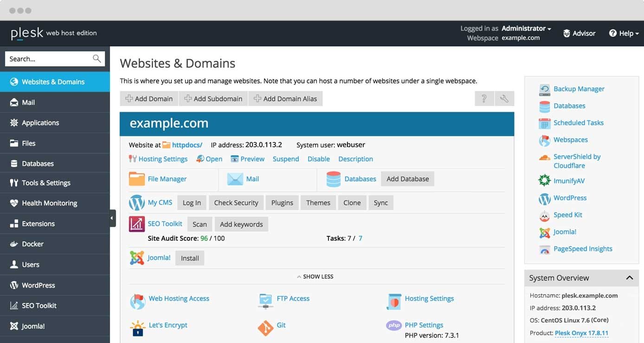Open the SEO Toolkit via its chart icon
Image resolution: width=644 pixels, height=343 pixels.
[x=136, y=224]
